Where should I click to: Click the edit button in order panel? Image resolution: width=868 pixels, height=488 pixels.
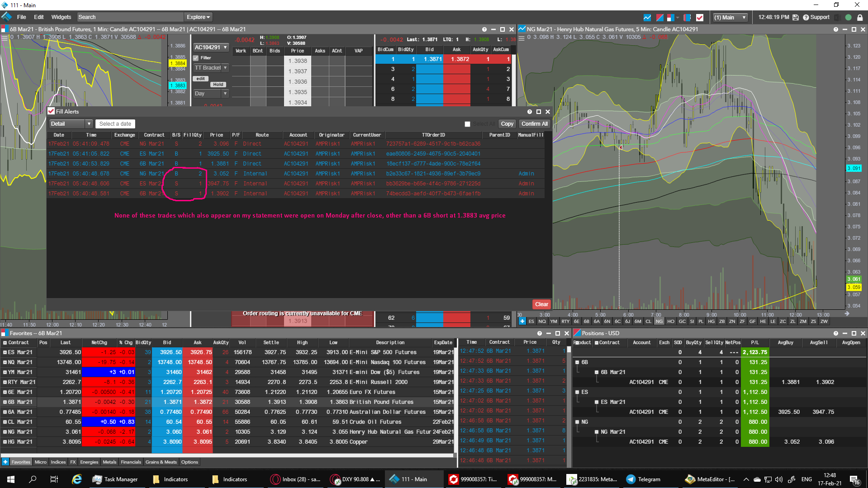pos(200,79)
